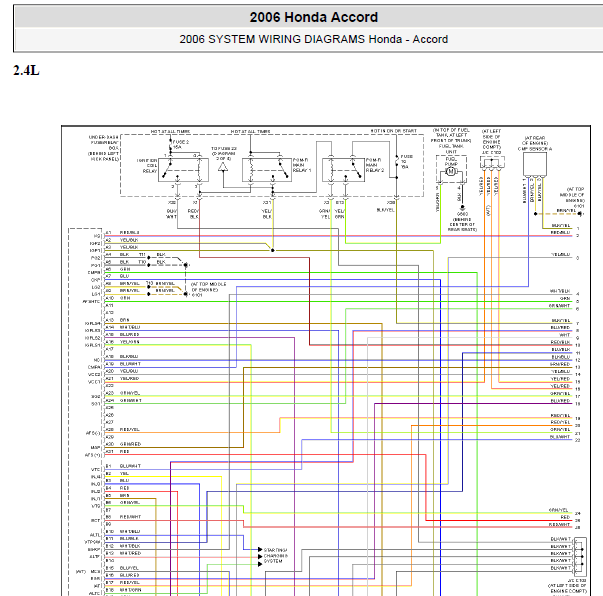Image resolution: width=603 pixels, height=596 pixels.
Task: Click the Fuse 2 15A symbol
Action: pos(170,145)
